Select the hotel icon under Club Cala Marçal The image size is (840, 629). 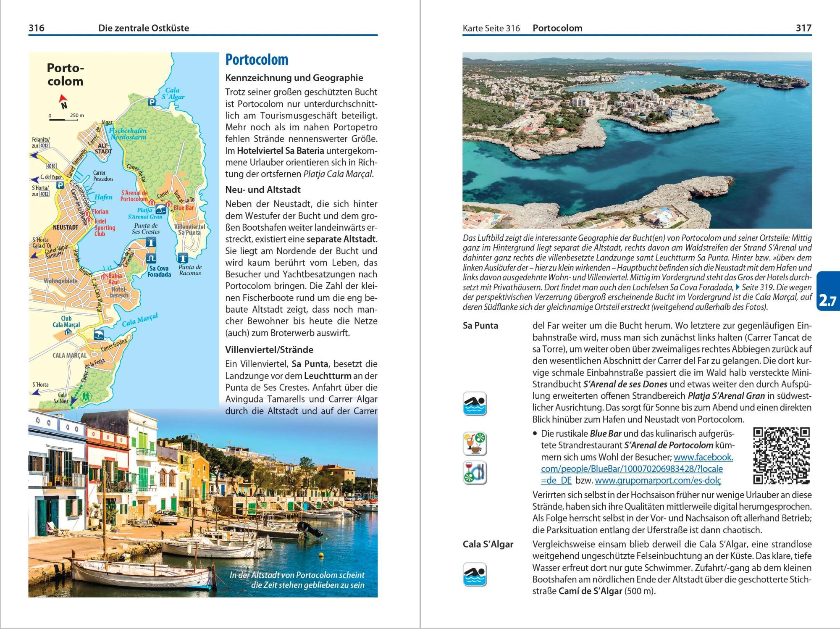coord(68,332)
